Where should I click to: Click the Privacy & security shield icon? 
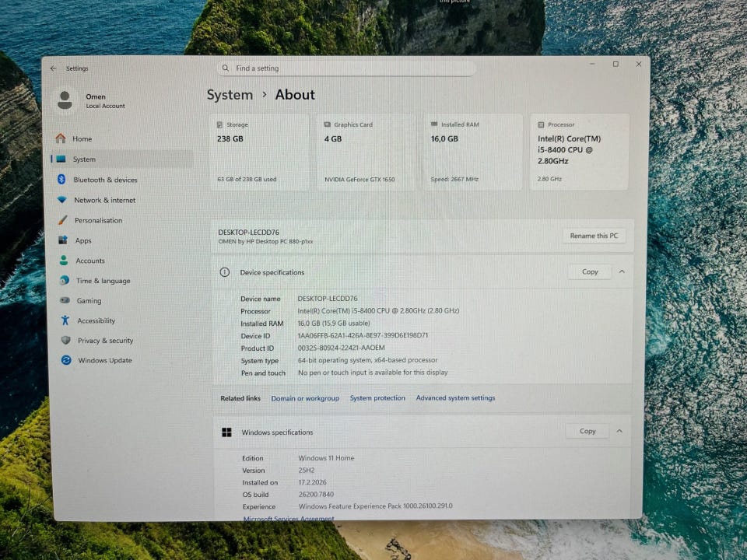65,341
